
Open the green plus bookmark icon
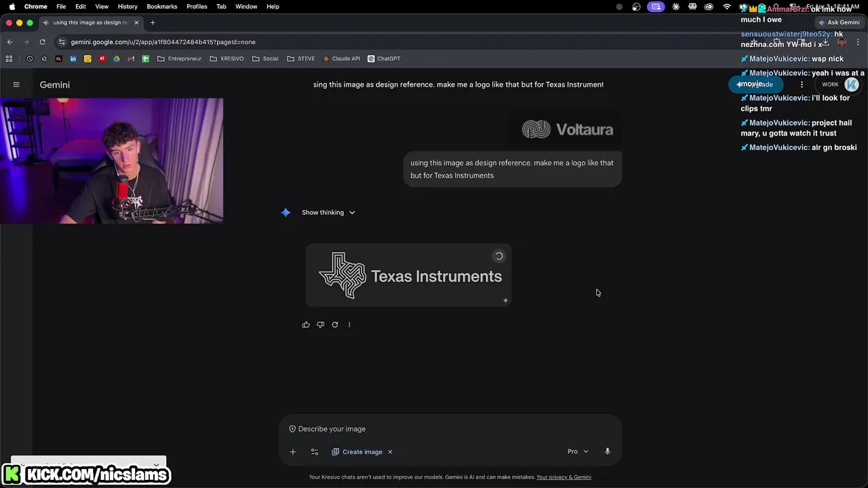tap(145, 59)
